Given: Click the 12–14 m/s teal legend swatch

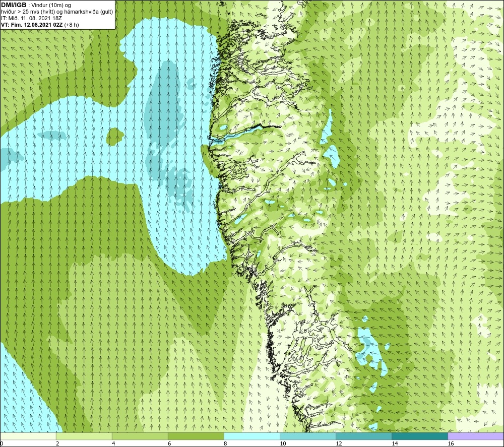Looking at the screenshot, I should (364, 436).
